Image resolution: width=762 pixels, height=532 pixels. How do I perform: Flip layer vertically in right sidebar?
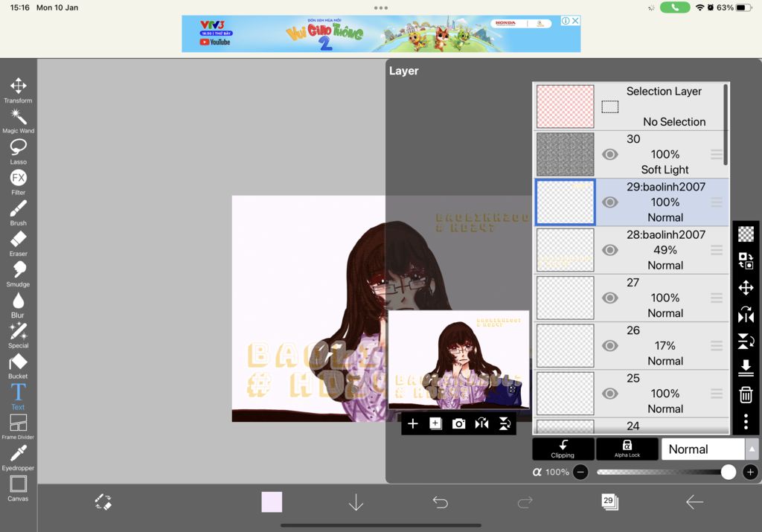pos(746,341)
